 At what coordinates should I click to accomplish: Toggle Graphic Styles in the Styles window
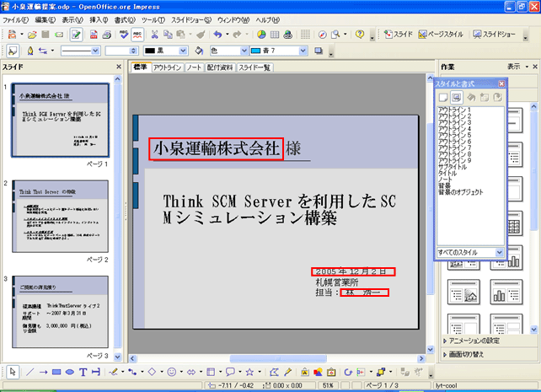[443, 98]
